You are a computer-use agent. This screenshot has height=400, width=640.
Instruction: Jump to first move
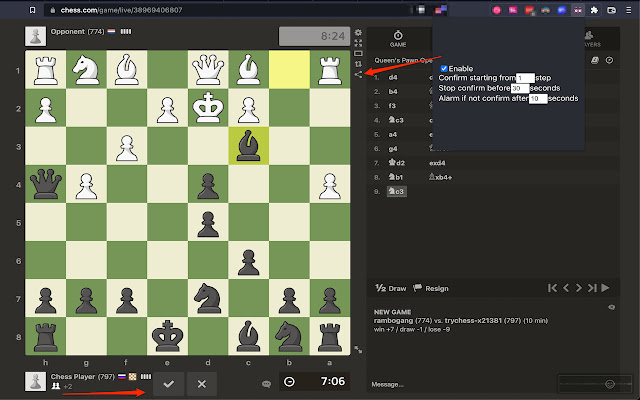point(552,288)
